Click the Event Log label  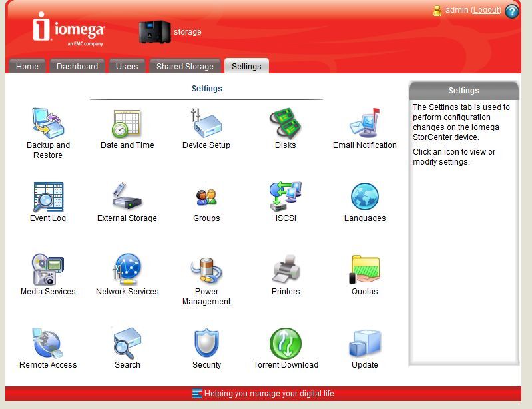point(48,218)
